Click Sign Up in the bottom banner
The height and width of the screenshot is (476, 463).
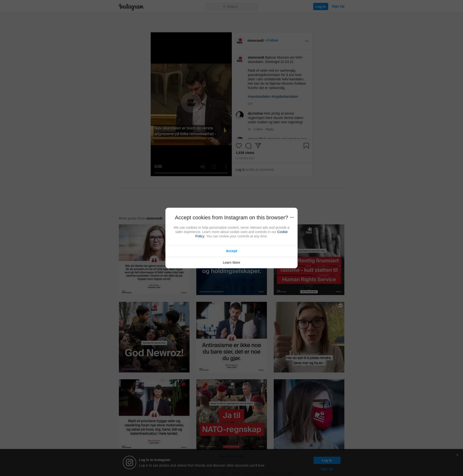tap(327, 469)
